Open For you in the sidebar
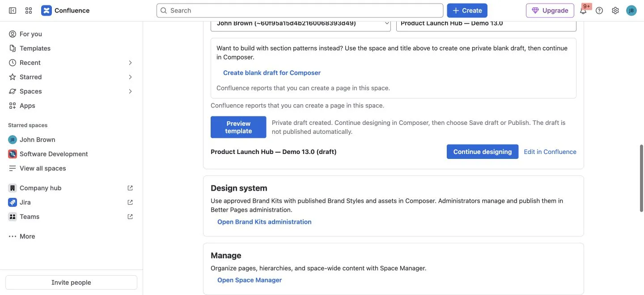 (x=71, y=34)
